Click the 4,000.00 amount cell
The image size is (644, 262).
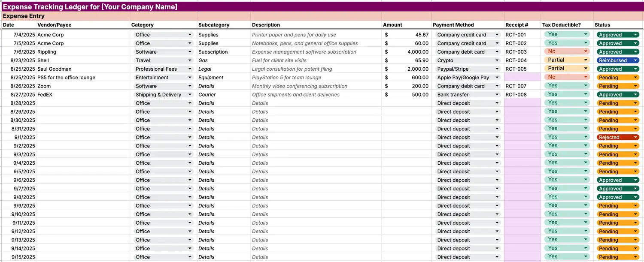(x=406, y=52)
